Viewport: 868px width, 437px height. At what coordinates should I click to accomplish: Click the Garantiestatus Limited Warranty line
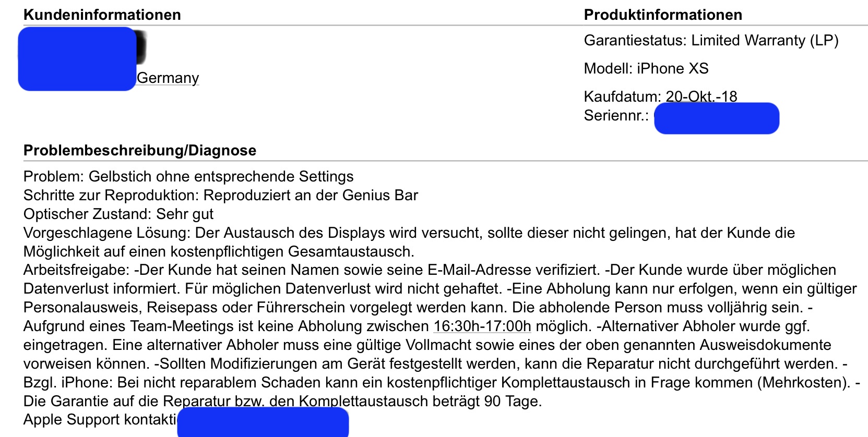click(x=710, y=41)
